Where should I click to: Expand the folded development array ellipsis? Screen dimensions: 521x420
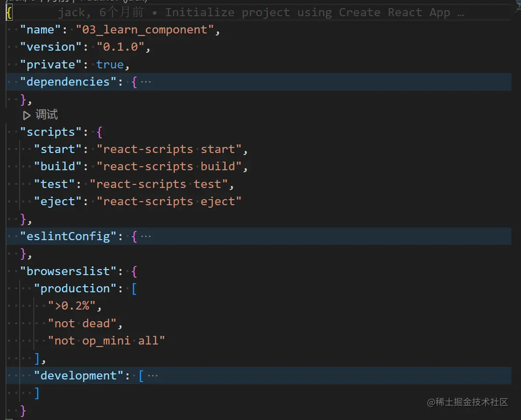tap(153, 376)
